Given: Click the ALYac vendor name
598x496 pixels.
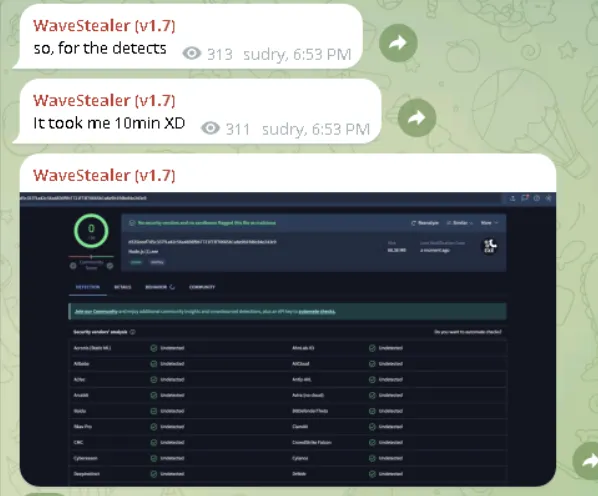Looking at the screenshot, I should [79, 380].
